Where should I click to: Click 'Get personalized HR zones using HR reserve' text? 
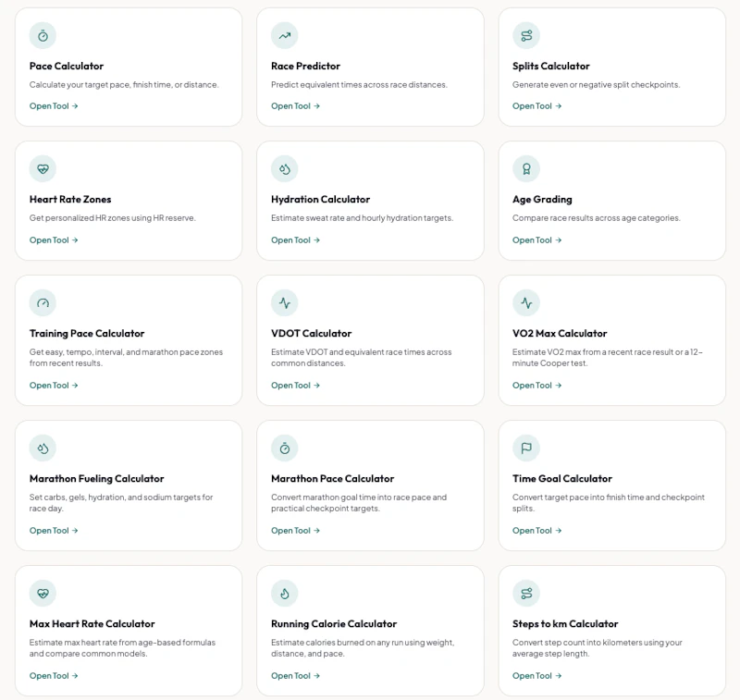coord(112,218)
